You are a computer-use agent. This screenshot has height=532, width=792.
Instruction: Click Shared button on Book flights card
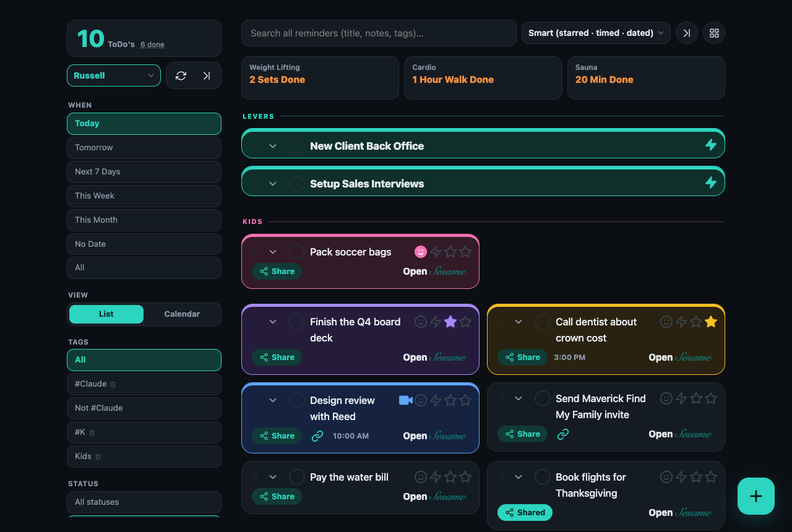coord(525,513)
